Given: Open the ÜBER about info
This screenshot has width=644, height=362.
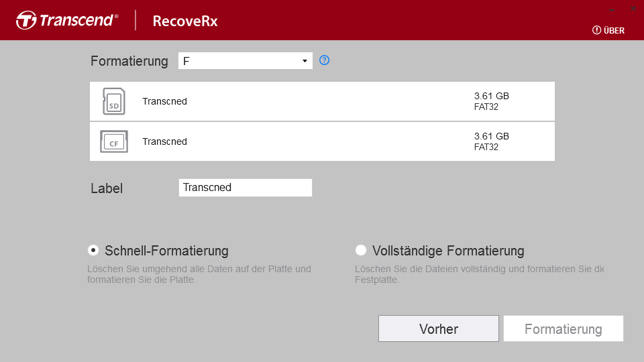Looking at the screenshot, I should point(608,30).
